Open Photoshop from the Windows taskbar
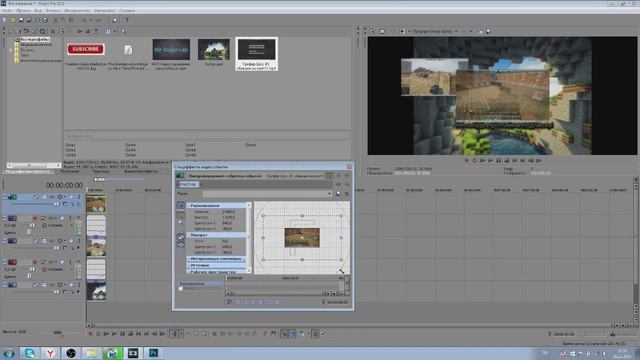Screen dimensions: 640x360 pyautogui.click(x=153, y=353)
